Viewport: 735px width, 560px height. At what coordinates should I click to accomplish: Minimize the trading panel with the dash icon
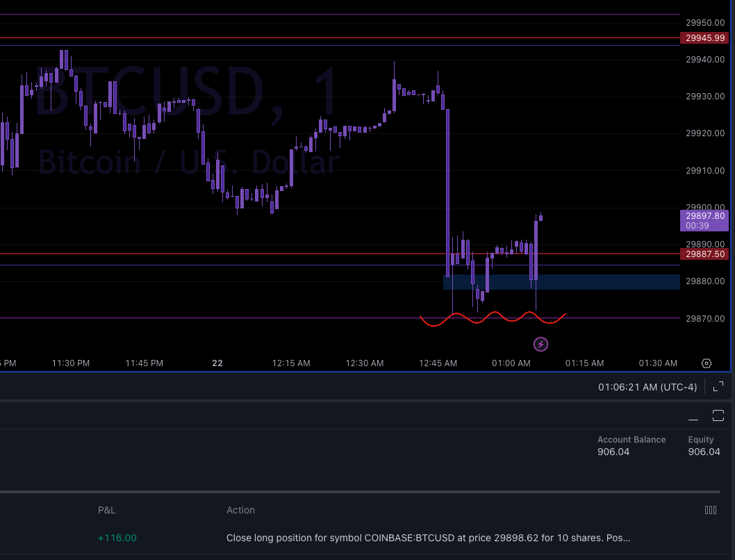coord(693,415)
